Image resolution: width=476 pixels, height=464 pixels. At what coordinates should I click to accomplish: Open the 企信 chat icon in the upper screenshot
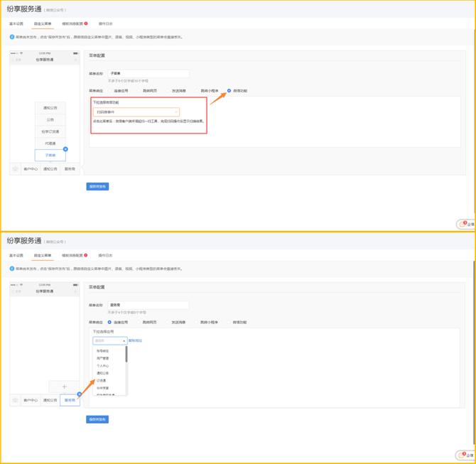click(x=465, y=224)
